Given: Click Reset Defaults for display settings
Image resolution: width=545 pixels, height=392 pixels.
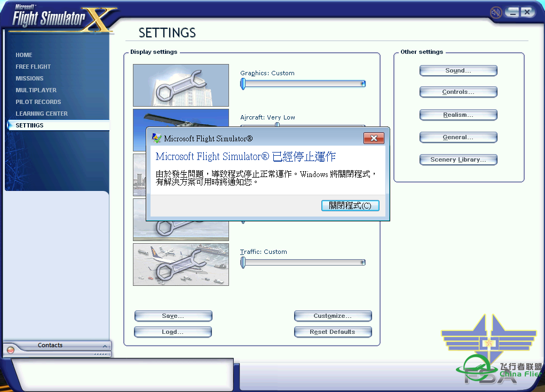Looking at the screenshot, I should point(333,332).
